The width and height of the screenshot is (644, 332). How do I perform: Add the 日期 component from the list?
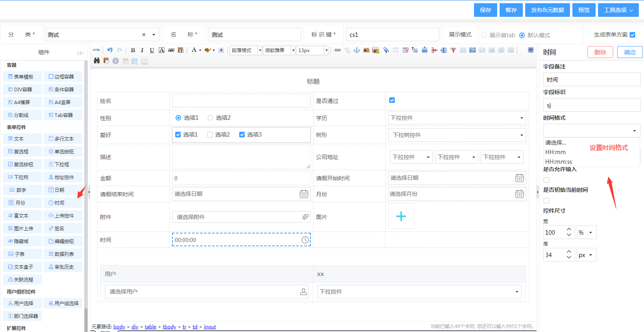point(63,190)
